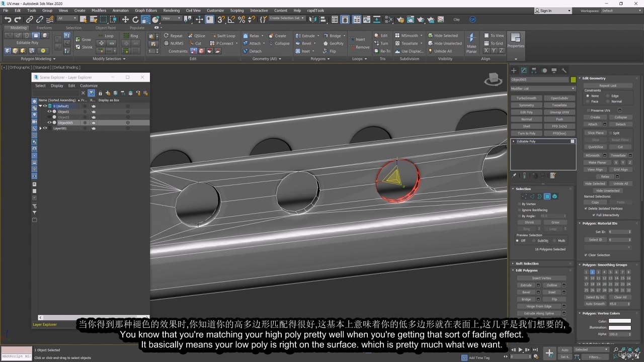Viewport: 644px width, 362px height.
Task: Click the lock icon in Layer Explorer
Action: click(100, 93)
